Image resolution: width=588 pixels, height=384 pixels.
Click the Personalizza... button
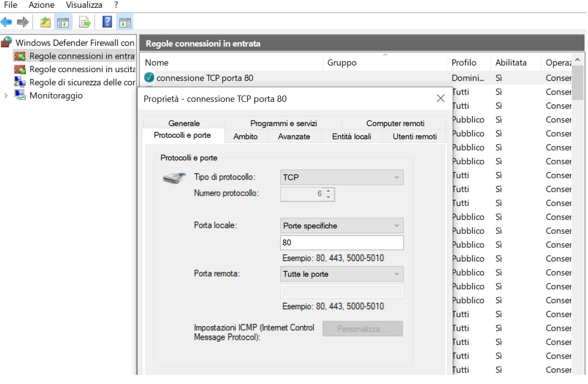point(363,329)
